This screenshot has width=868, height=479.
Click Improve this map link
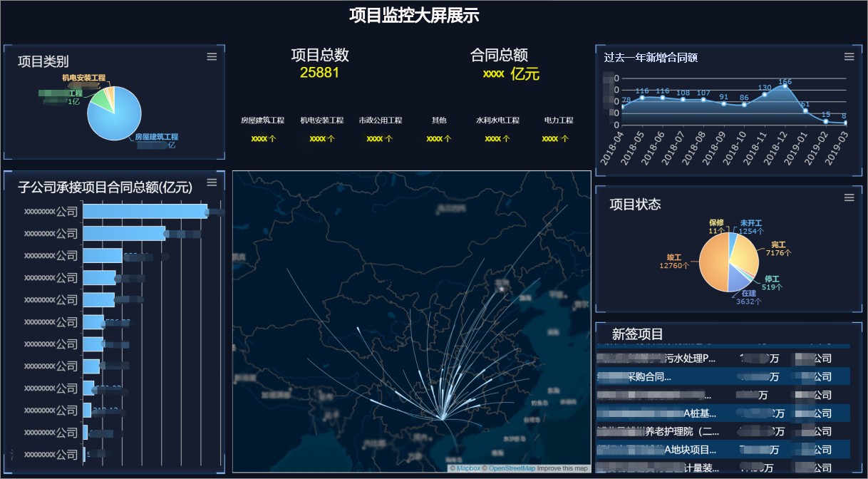(563, 468)
